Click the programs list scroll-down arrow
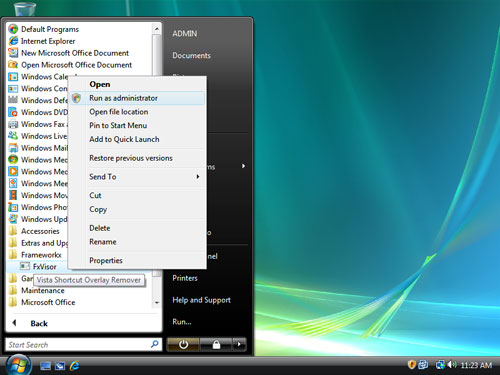Screen dimensions: 500x375 157,303
